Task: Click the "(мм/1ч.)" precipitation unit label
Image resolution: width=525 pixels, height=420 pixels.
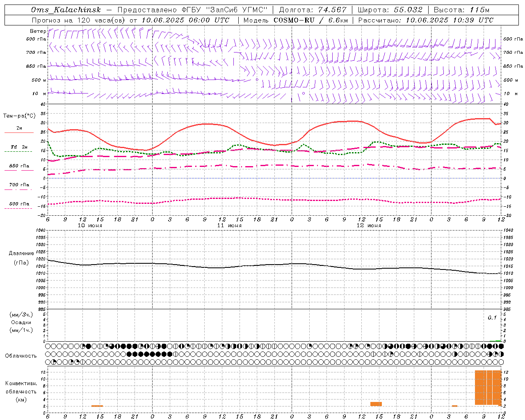Action: pos(21,330)
